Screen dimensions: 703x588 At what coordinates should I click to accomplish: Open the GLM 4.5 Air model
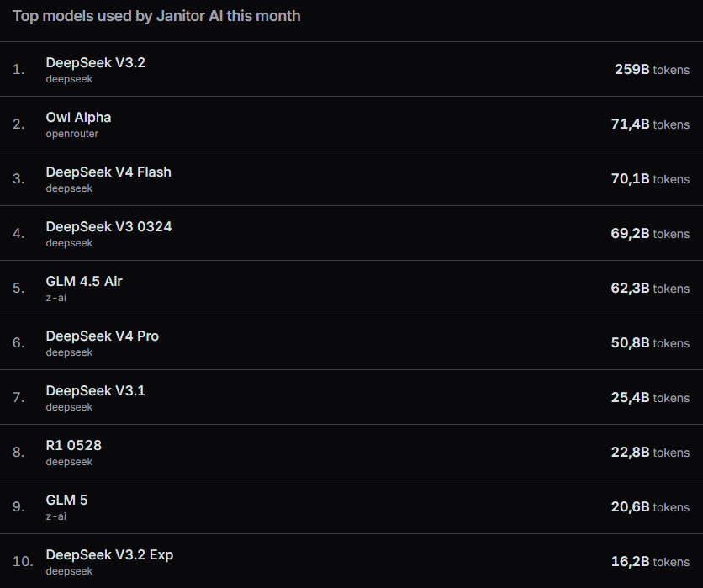pyautogui.click(x=84, y=282)
